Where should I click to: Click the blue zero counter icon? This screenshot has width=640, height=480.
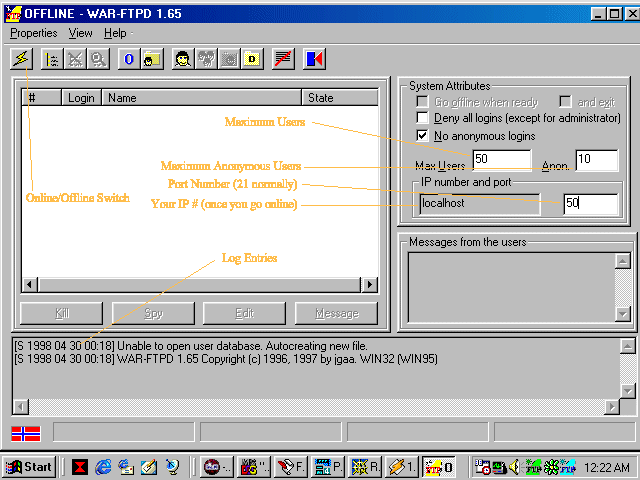click(129, 59)
